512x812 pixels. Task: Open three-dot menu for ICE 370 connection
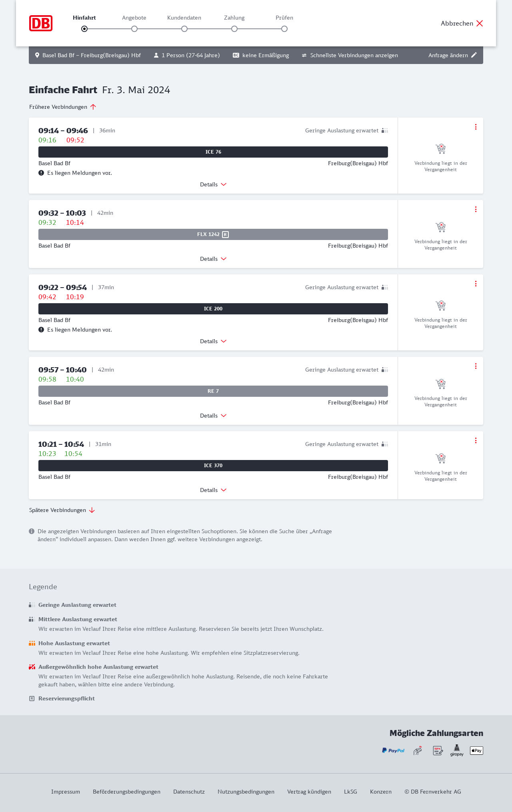pyautogui.click(x=476, y=440)
